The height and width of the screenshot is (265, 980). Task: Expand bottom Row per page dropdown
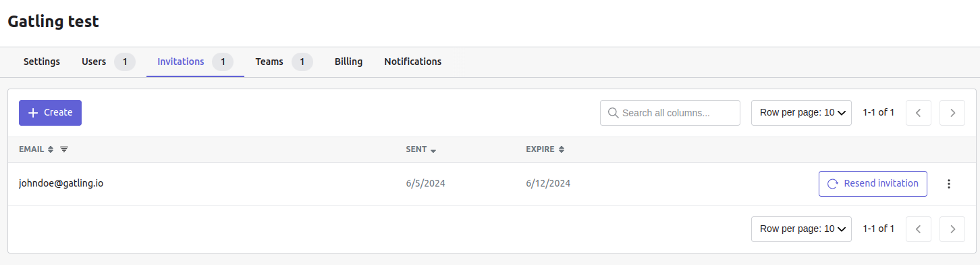tap(801, 229)
